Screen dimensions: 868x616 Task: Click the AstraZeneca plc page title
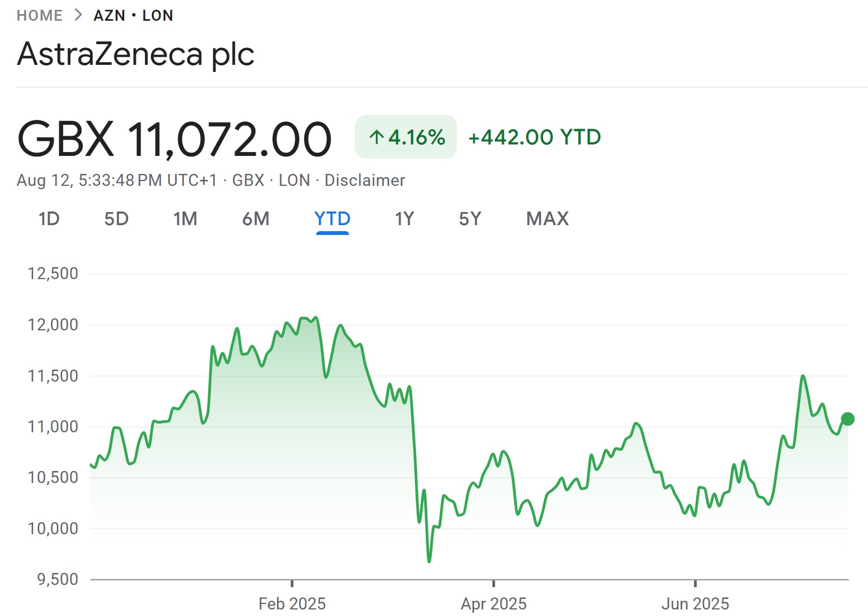click(x=135, y=53)
